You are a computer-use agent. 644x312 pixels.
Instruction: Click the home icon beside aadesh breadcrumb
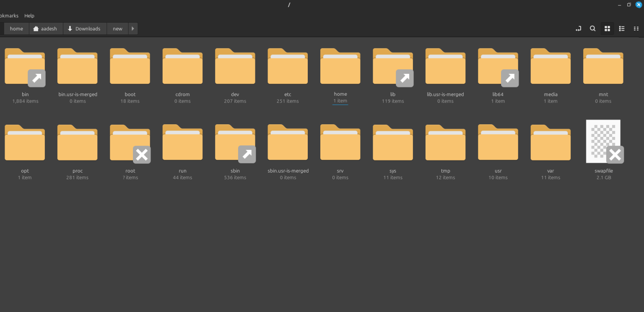36,29
